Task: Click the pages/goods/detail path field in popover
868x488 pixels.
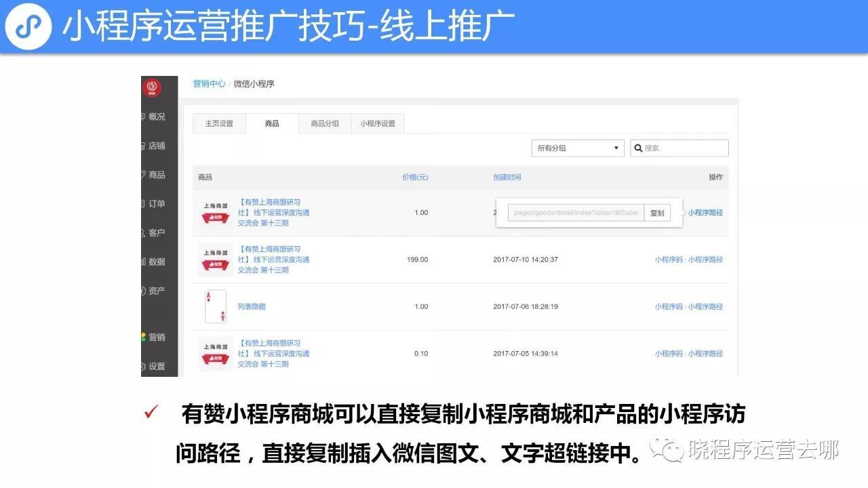Action: point(576,212)
